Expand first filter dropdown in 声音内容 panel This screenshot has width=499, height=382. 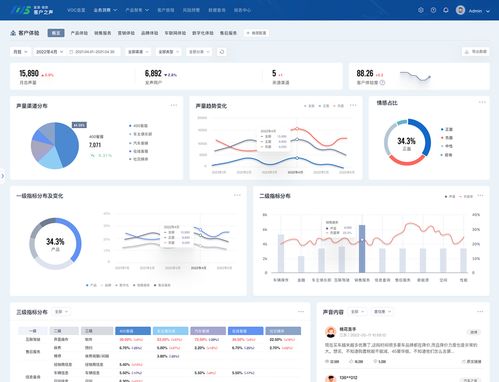tap(357, 312)
